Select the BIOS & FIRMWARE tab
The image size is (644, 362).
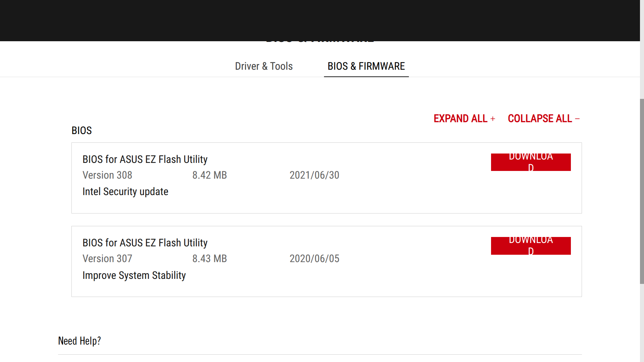pos(366,66)
